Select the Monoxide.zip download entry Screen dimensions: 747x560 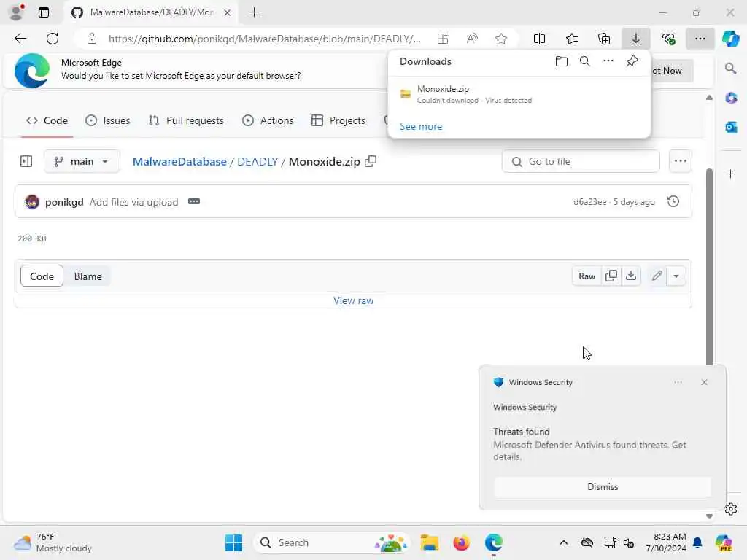[519, 94]
